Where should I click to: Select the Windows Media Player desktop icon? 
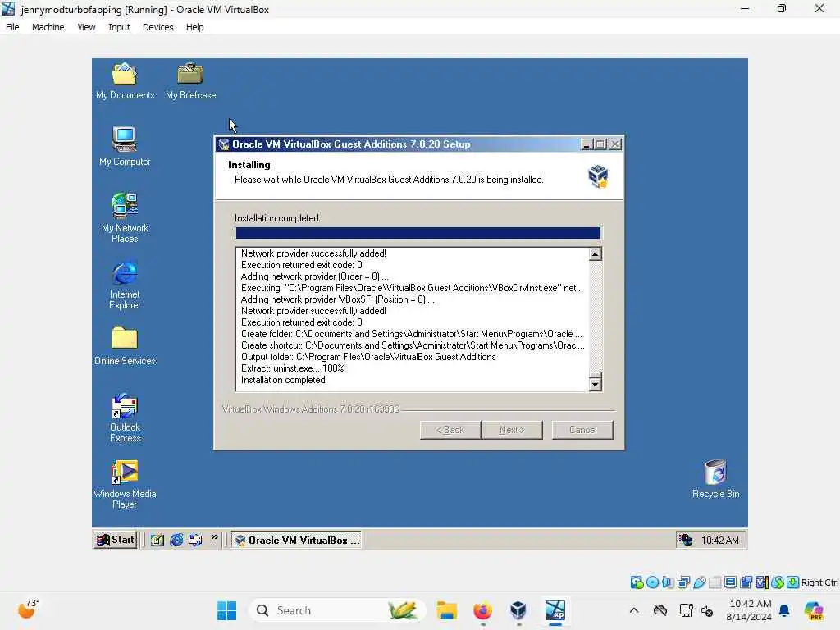[125, 484]
